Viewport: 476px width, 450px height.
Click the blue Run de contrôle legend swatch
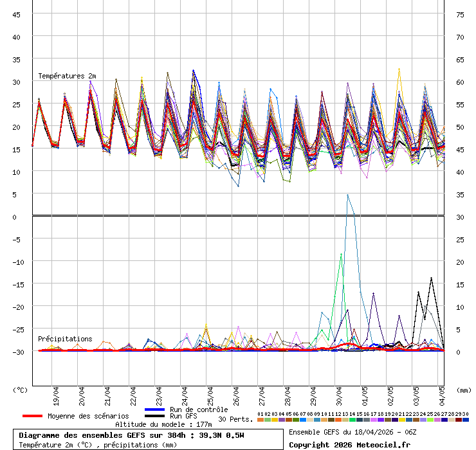[x=155, y=410]
